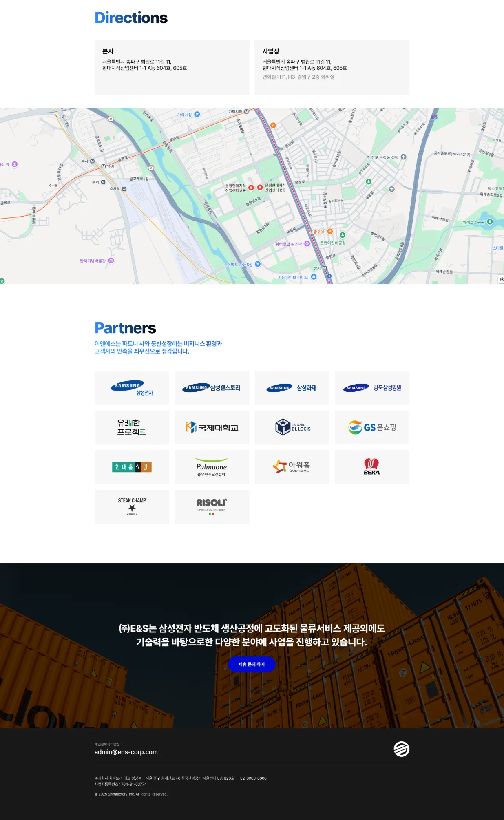Click the 삼성화재 partner logo card
Image resolution: width=504 pixels, height=820 pixels.
292,388
